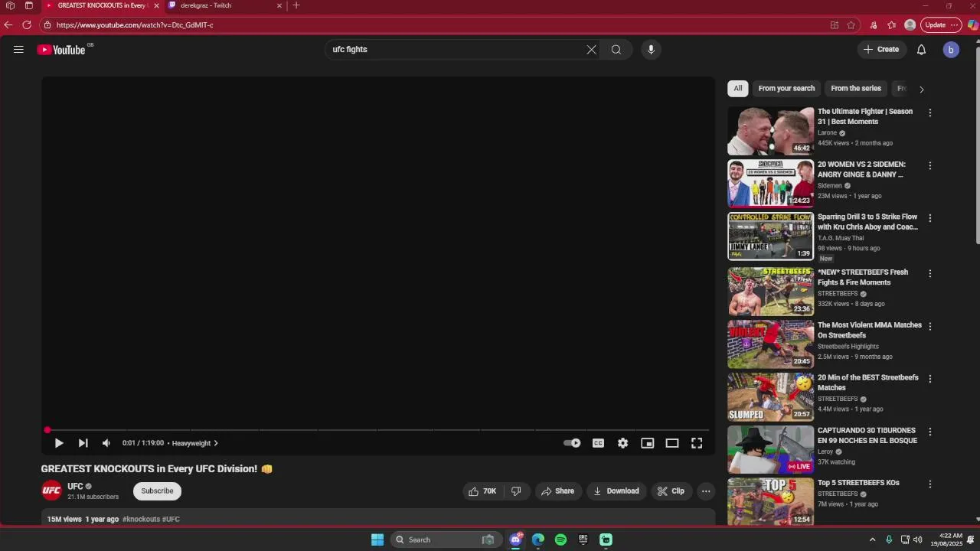Open Top 5 STREETBEEFS KOs video title
Viewport: 980px width, 551px height.
click(858, 483)
